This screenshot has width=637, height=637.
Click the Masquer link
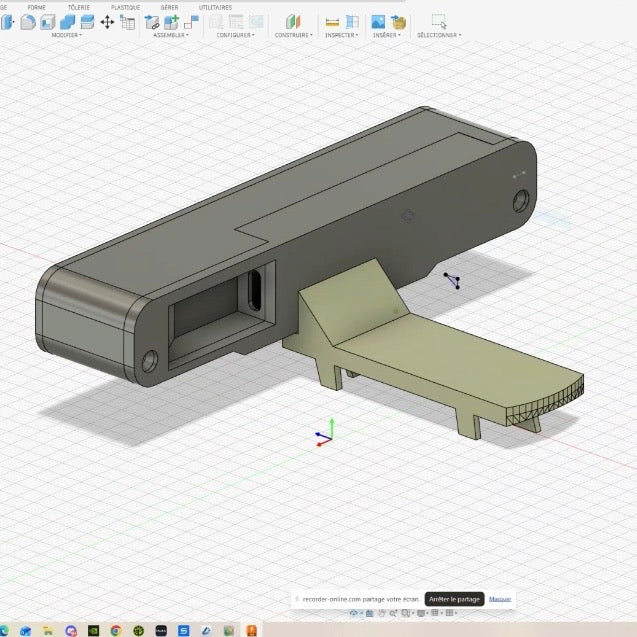pyautogui.click(x=500, y=599)
